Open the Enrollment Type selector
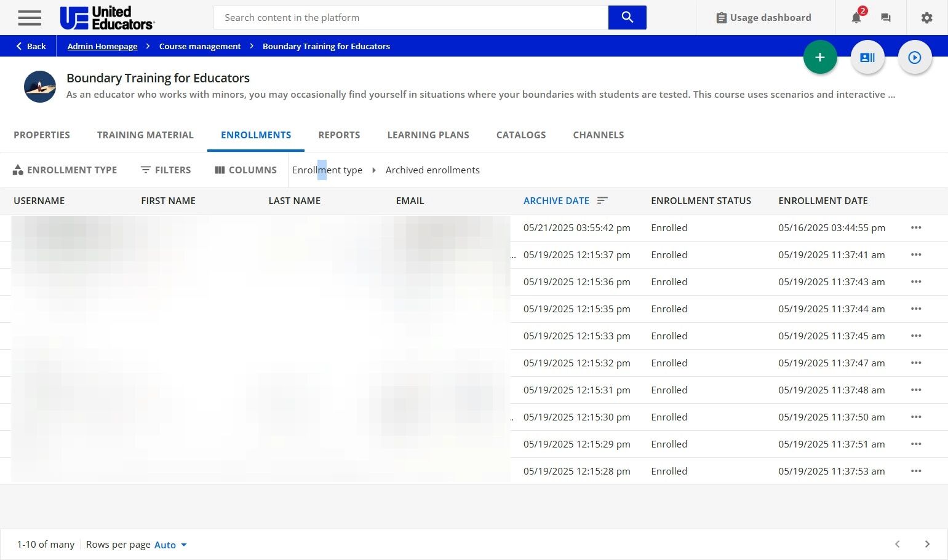The width and height of the screenshot is (948, 560). point(65,170)
